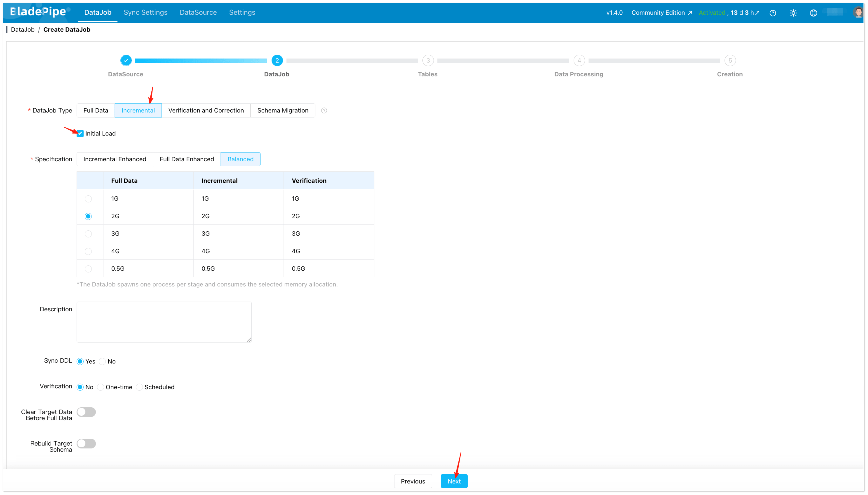Click the help icon beside Schema Migration
The width and height of the screenshot is (868, 495).
(324, 110)
